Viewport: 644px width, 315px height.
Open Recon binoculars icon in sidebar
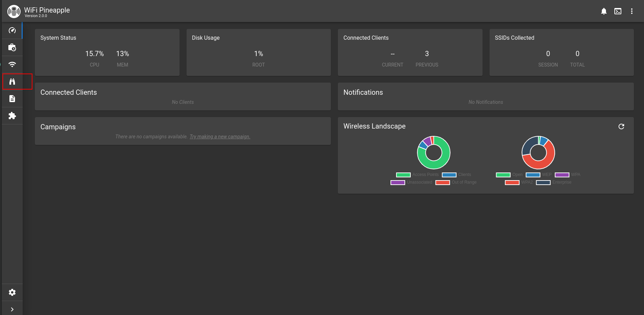pyautogui.click(x=12, y=82)
